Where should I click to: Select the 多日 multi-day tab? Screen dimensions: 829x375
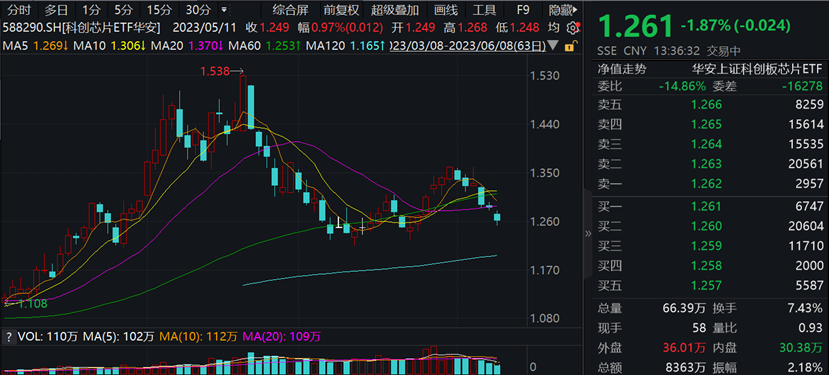[56, 10]
